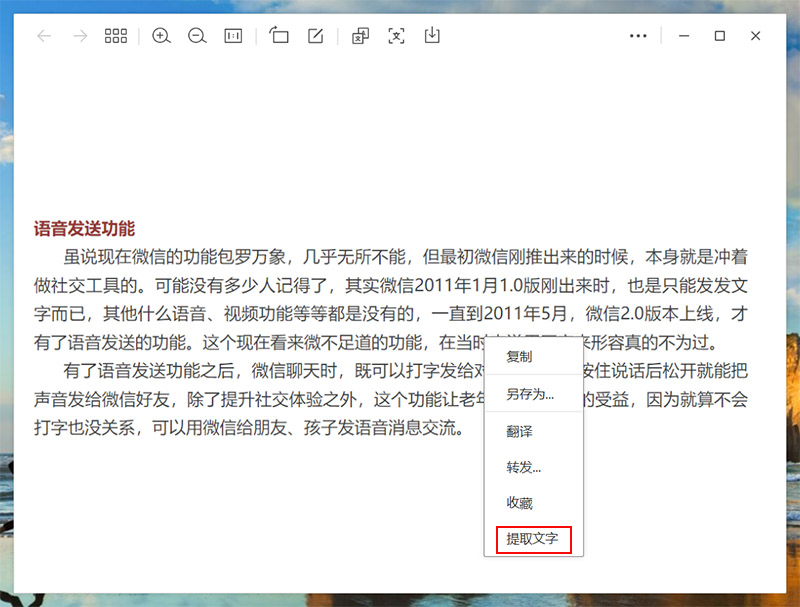Open the image editing tool
Image resolution: width=800 pixels, height=607 pixels.
314,36
